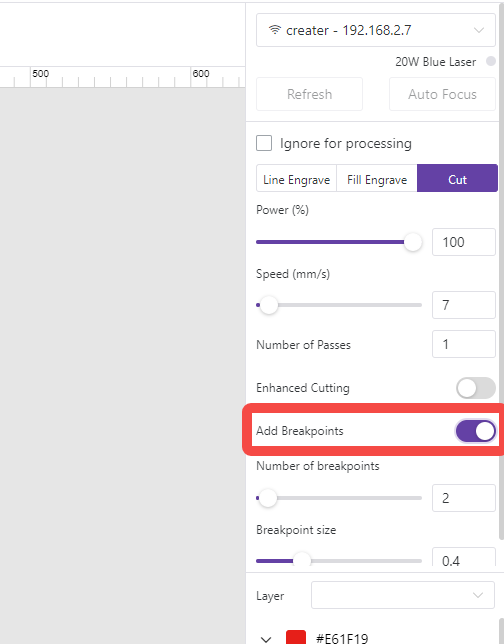Image resolution: width=504 pixels, height=644 pixels.
Task: Click the Number of breakpoints value field
Action: (464, 498)
